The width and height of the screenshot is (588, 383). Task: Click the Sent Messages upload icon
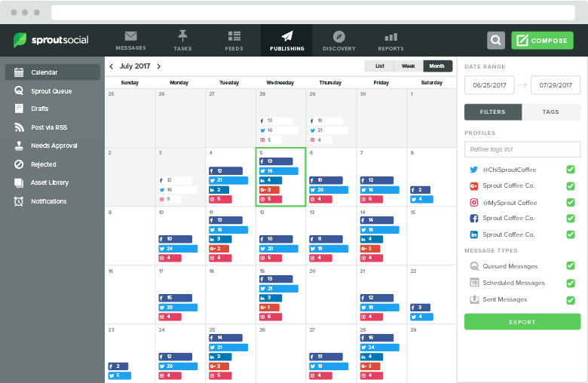pos(474,299)
